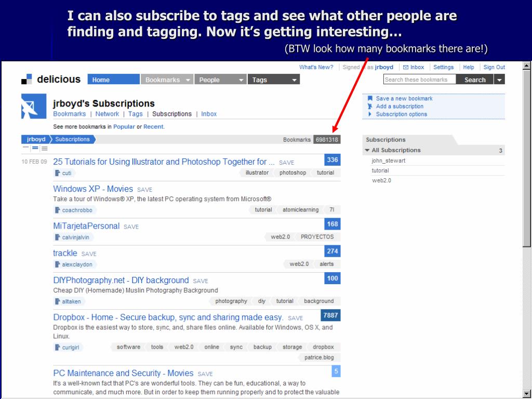The width and height of the screenshot is (532, 399).
Task: Open 25 Tutorials for Using Illustrator bookmark
Action: 164,162
